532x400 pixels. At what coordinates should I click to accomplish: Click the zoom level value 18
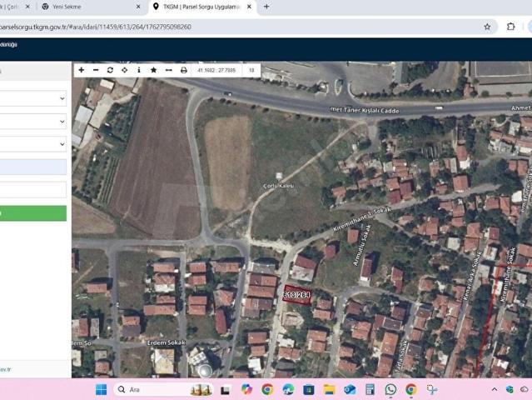click(x=251, y=70)
